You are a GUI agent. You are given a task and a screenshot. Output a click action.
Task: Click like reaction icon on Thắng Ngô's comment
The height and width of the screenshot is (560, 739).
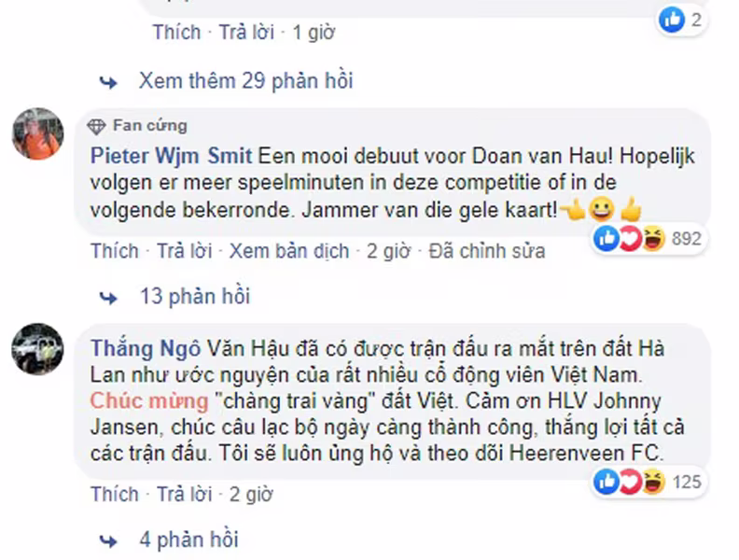607,482
